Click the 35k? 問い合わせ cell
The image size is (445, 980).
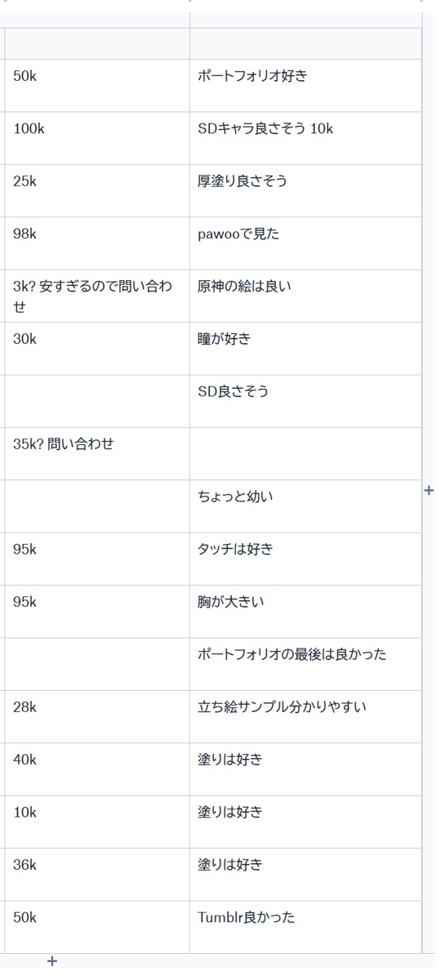tap(97, 454)
